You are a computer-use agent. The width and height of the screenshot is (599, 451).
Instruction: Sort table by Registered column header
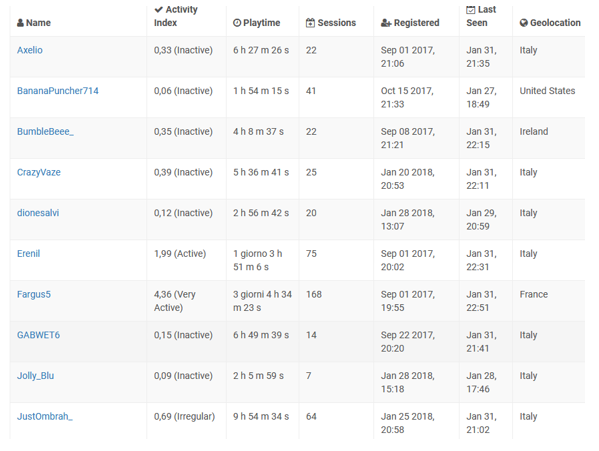pos(410,23)
